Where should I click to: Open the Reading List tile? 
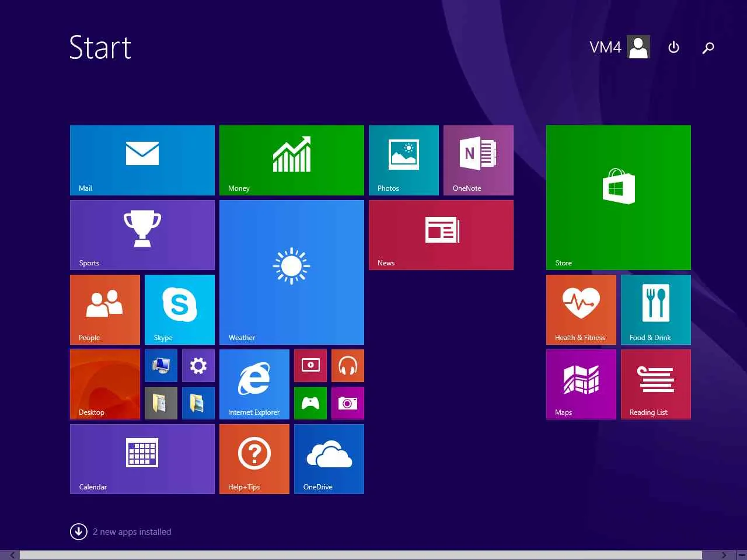tap(656, 384)
